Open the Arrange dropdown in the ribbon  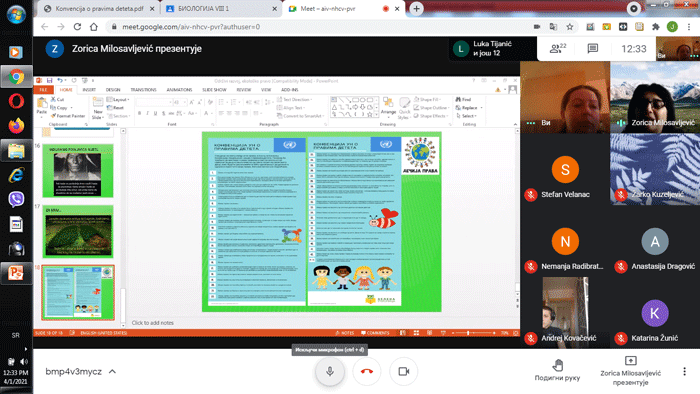tap(388, 107)
